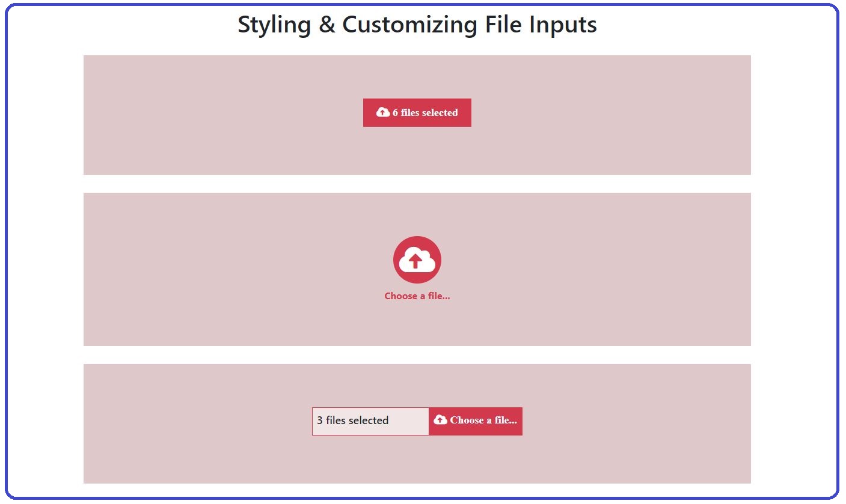Open the 'Choose a file...' link in middle panel
This screenshot has width=846, height=504.
click(417, 296)
